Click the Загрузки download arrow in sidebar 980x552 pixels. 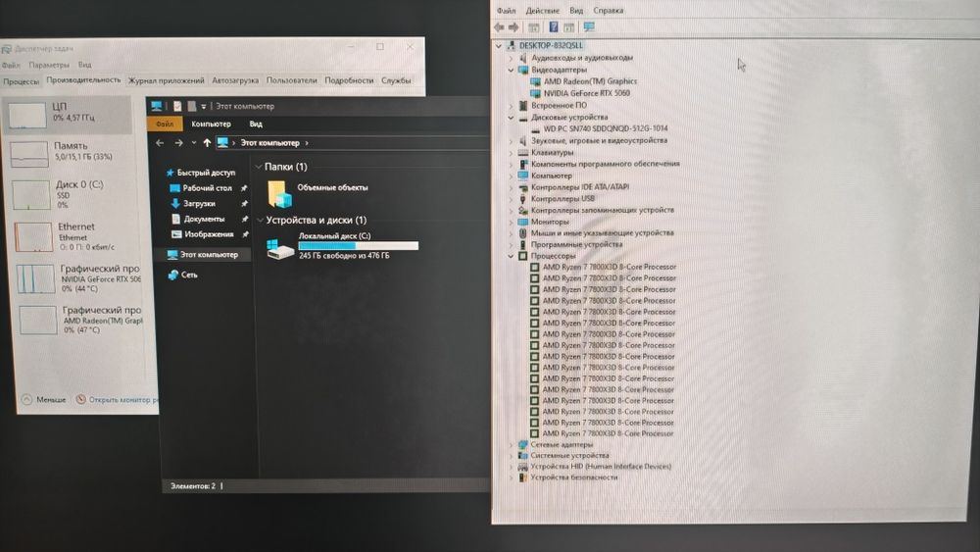175,203
